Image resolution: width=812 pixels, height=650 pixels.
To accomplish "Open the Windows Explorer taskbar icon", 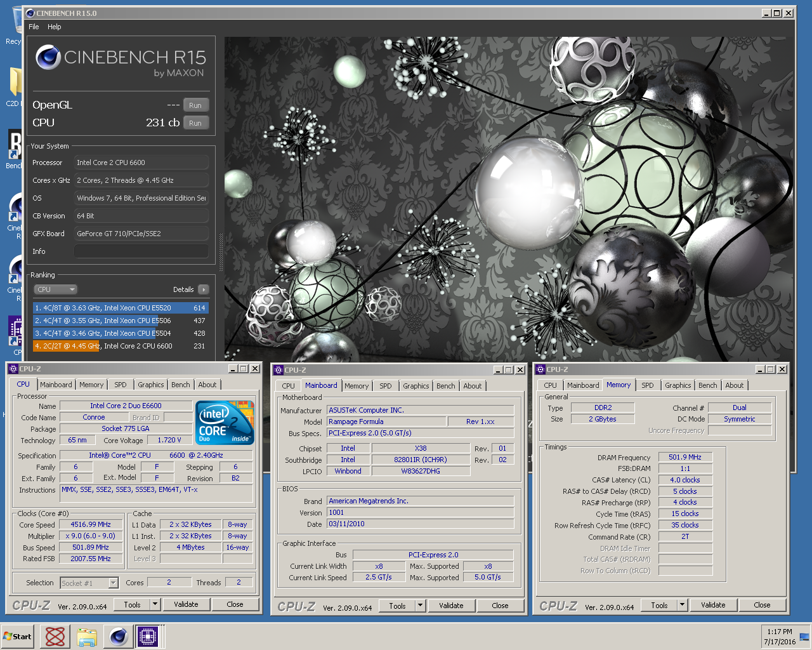I will (x=87, y=637).
